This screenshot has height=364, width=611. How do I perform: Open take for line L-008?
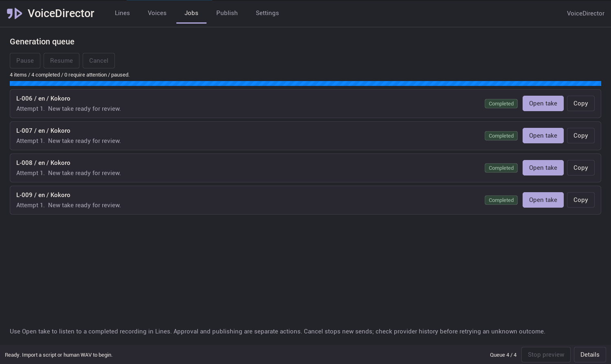(x=543, y=168)
